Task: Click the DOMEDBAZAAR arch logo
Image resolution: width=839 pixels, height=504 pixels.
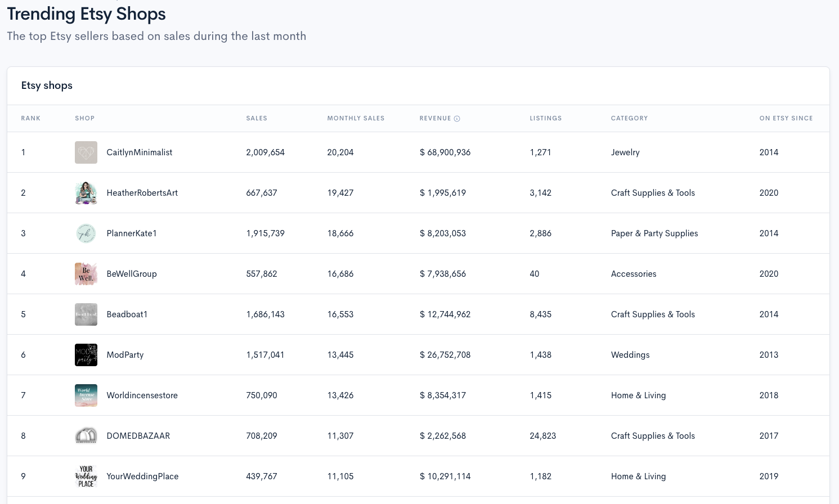Action: click(86, 436)
